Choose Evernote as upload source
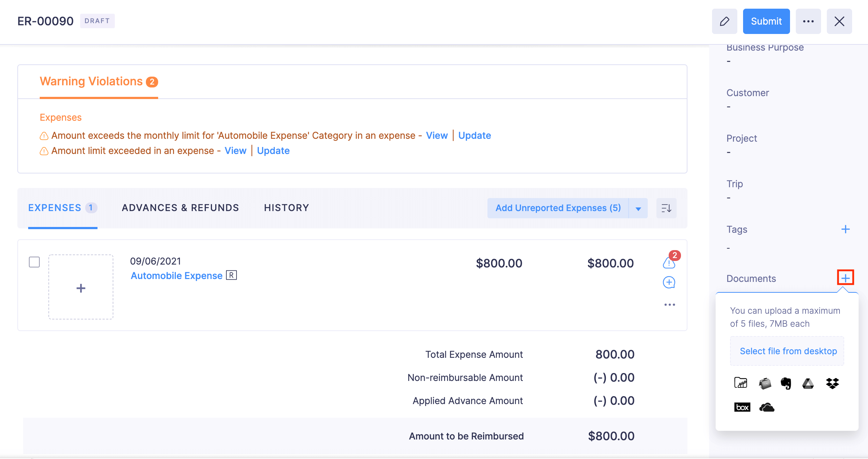The width and height of the screenshot is (868, 459). tap(786, 383)
